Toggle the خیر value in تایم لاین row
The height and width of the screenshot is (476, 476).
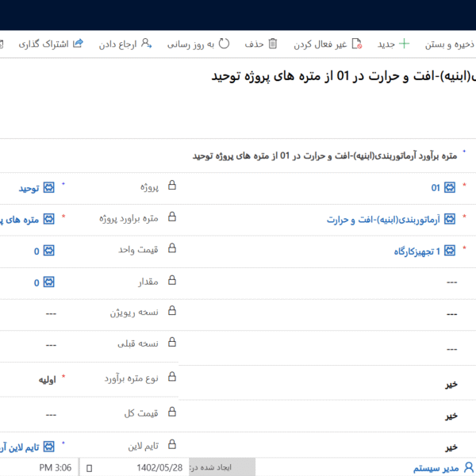coord(451,447)
